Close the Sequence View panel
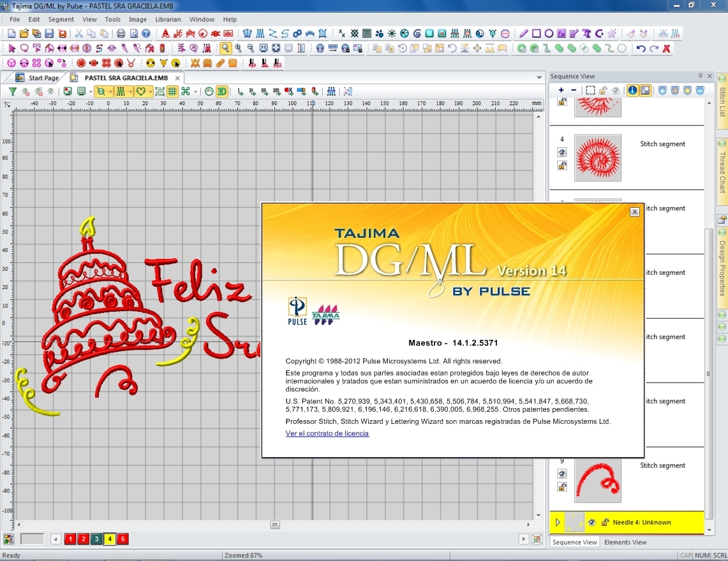 (710, 76)
